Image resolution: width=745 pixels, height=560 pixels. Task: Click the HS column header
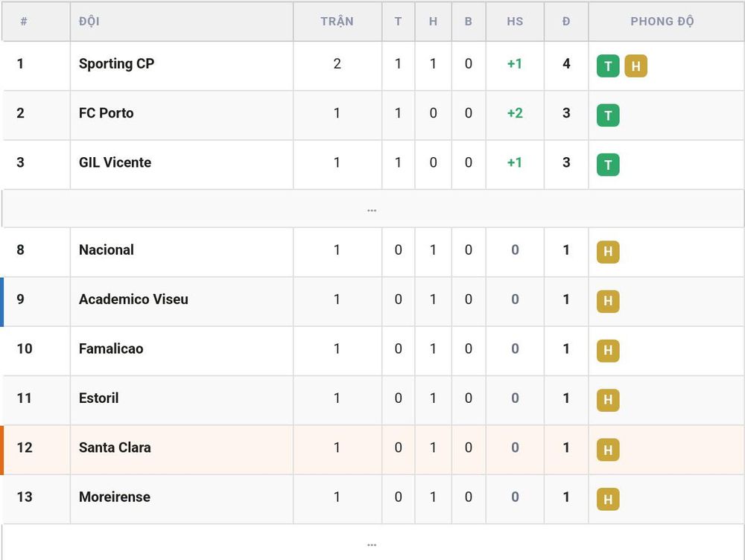515,22
